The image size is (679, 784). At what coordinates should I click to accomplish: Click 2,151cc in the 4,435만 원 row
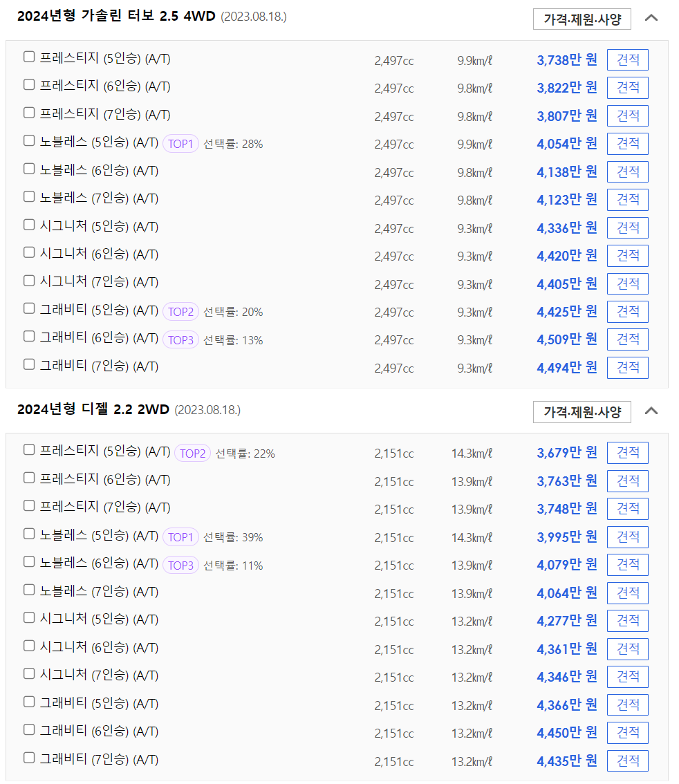tap(394, 762)
